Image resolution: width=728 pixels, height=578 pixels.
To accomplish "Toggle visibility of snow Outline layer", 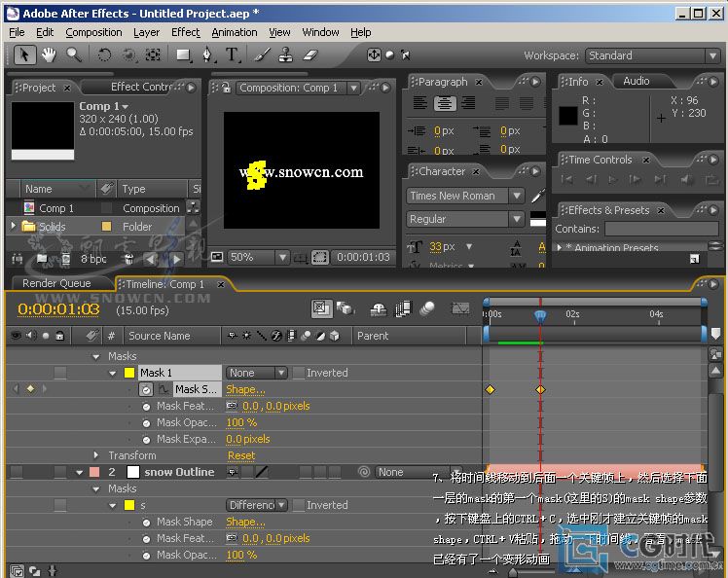I will click(17, 472).
